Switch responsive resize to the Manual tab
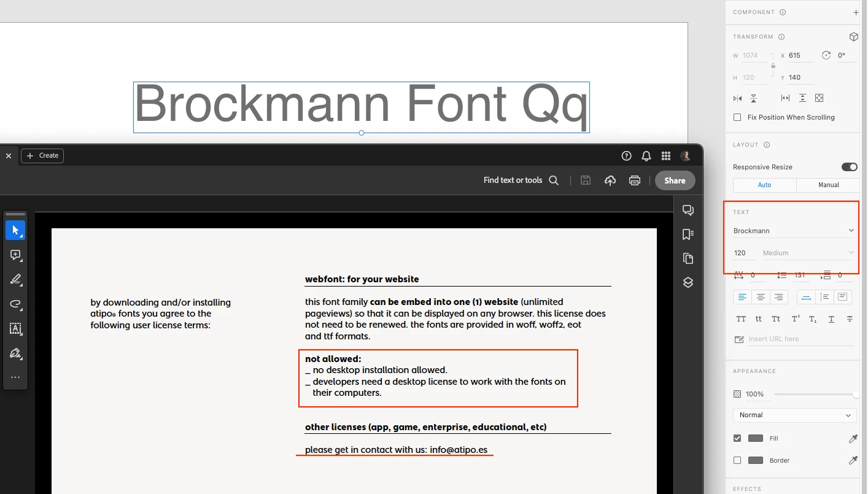The height and width of the screenshot is (494, 868). [x=828, y=185]
